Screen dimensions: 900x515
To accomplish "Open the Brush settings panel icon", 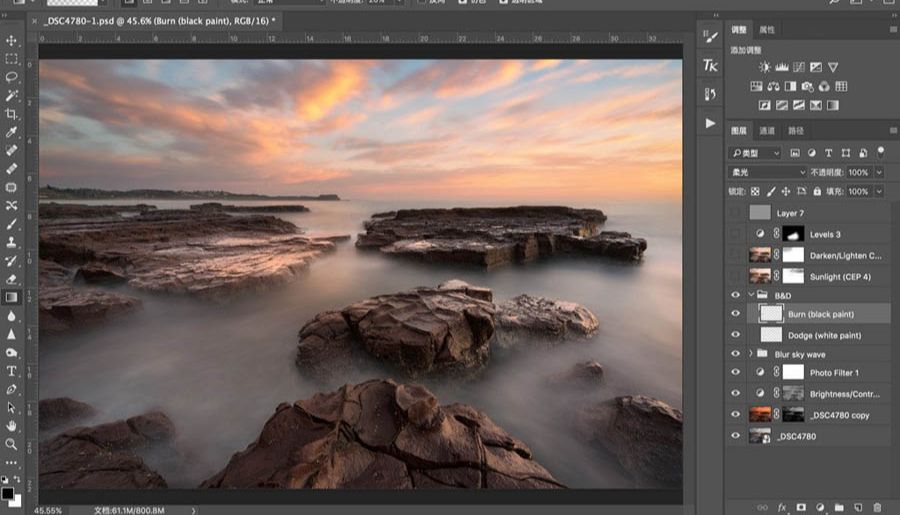I will [x=710, y=37].
